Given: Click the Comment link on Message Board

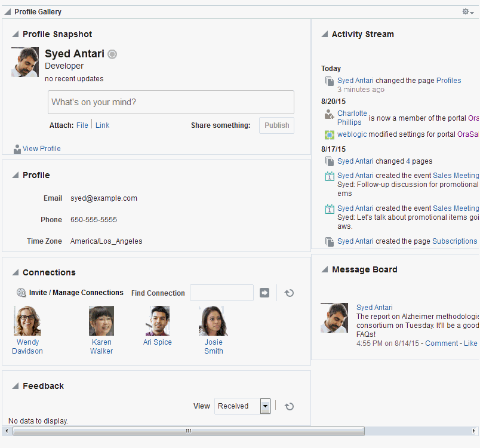Looking at the screenshot, I should [441, 343].
